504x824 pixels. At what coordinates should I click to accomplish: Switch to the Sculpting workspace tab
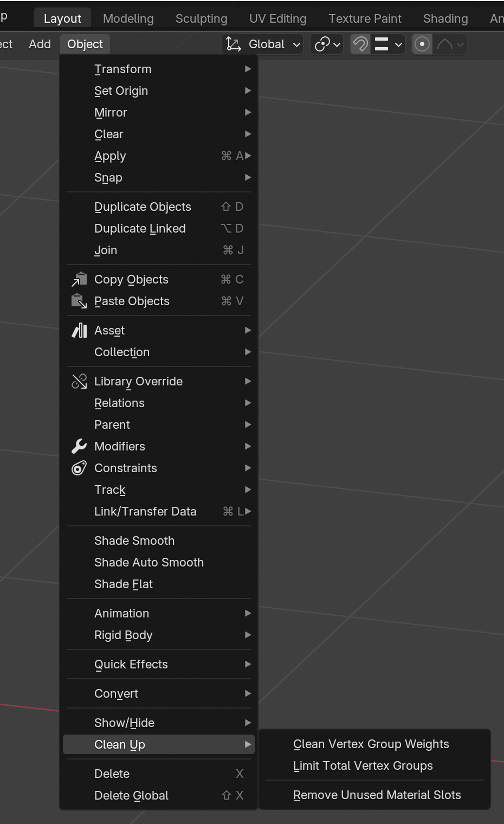201,18
